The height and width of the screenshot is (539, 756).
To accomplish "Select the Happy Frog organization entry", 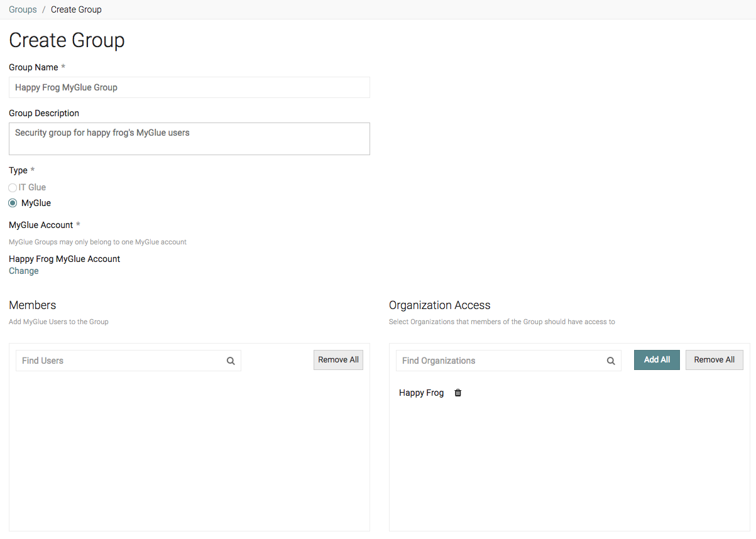I will (421, 393).
